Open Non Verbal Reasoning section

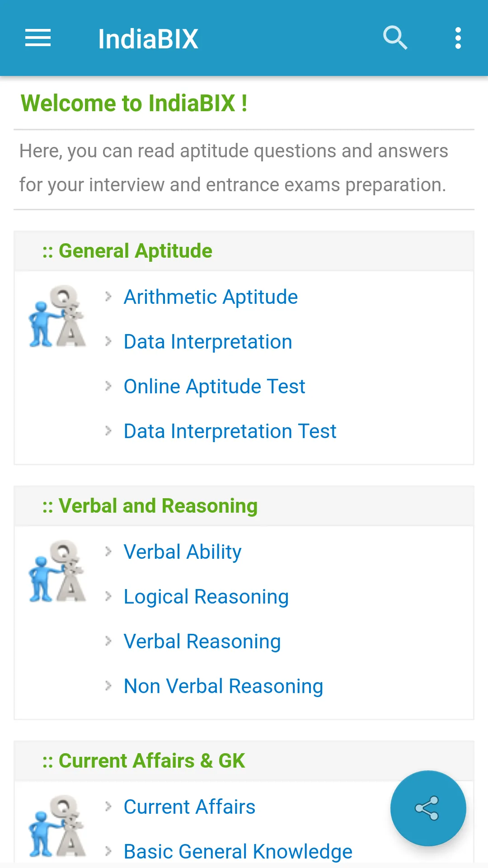tap(223, 686)
